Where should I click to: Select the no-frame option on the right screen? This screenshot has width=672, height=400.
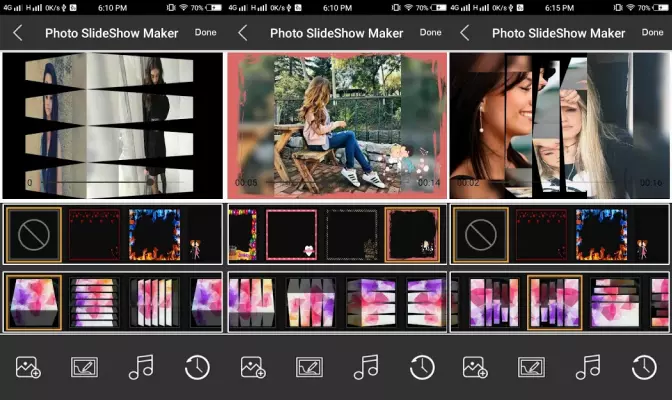tap(480, 235)
